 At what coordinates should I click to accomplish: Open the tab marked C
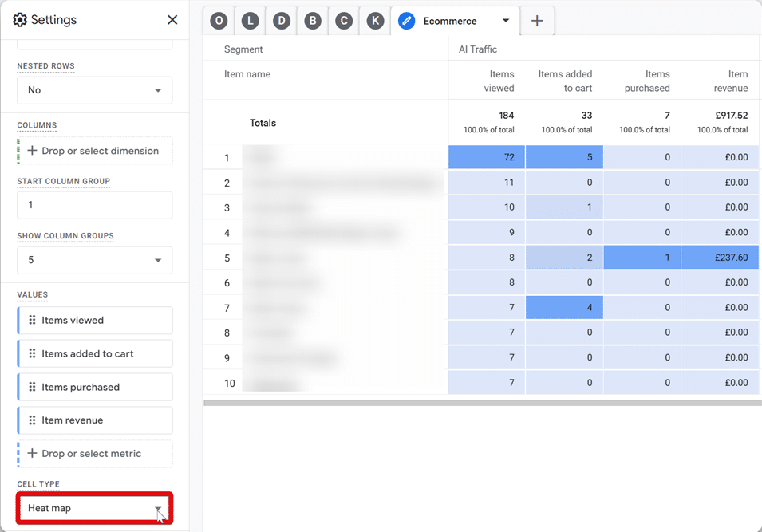344,21
